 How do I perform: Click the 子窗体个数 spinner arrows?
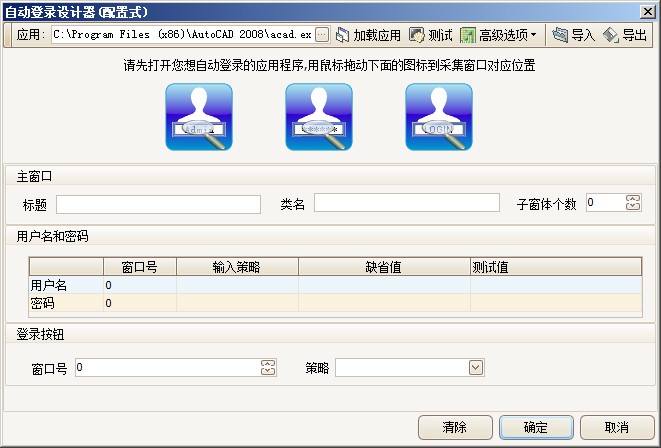(632, 203)
